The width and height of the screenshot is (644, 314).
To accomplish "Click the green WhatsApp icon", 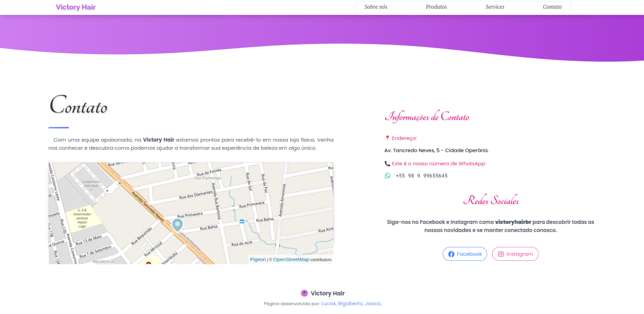I will point(387,175).
